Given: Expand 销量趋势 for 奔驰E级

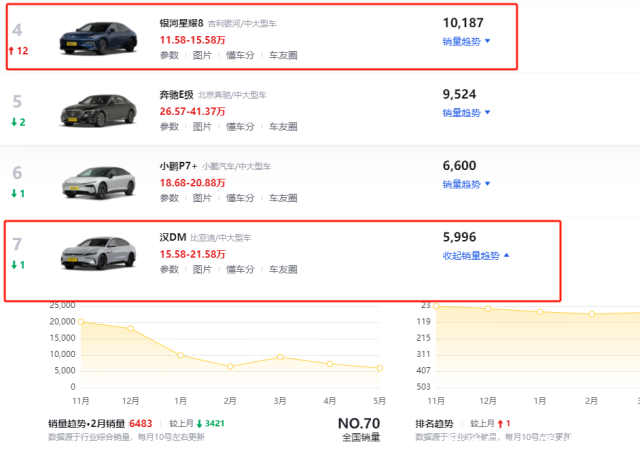Looking at the screenshot, I should pyautogui.click(x=466, y=113).
